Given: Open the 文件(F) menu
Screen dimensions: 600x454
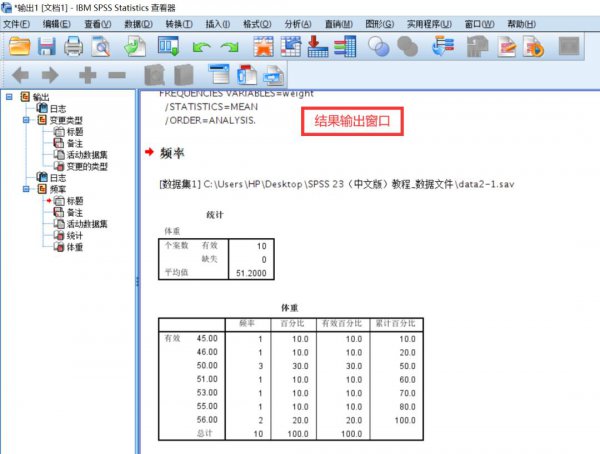Looking at the screenshot, I should click(x=16, y=24).
